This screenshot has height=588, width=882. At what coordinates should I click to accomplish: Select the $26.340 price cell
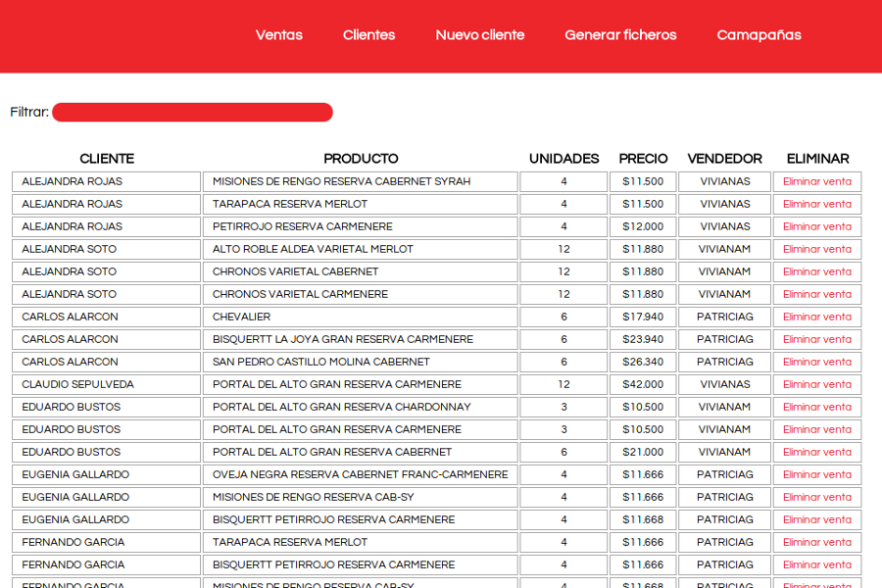642,362
